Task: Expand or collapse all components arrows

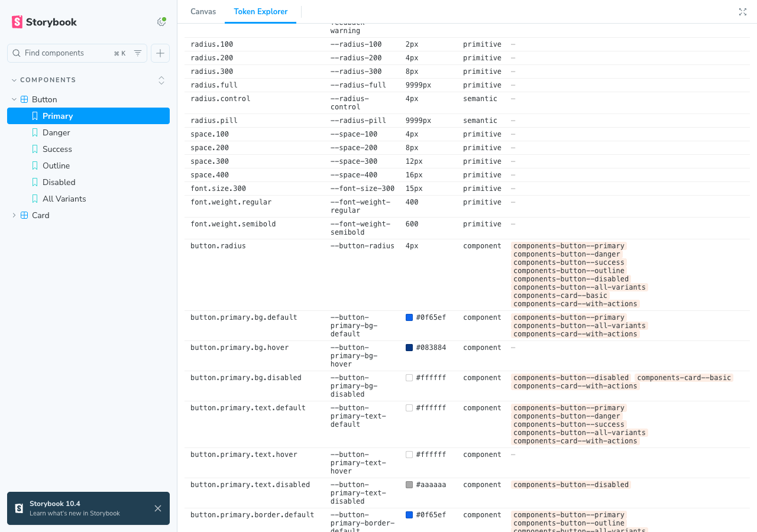Action: tap(161, 80)
